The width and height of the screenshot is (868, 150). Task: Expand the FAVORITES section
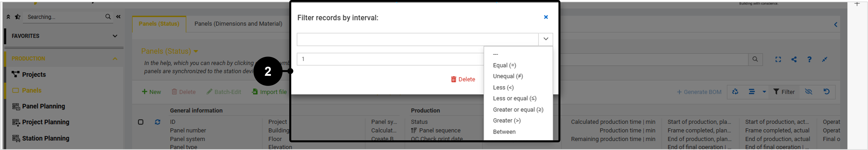tap(115, 36)
